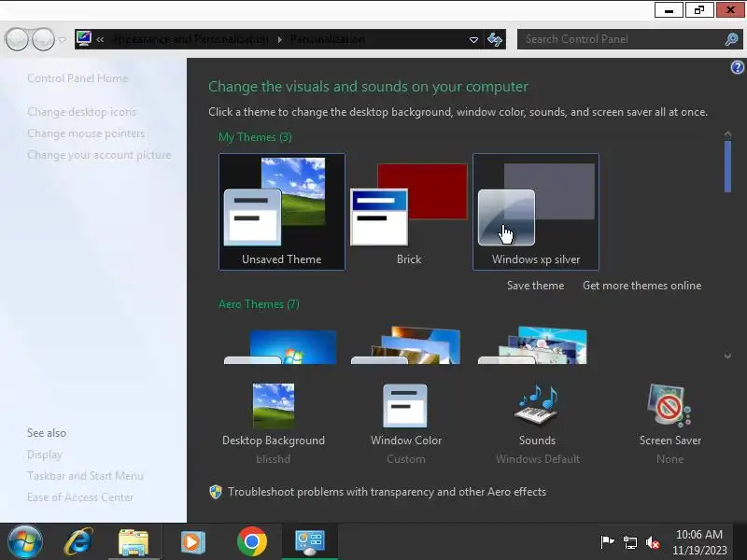Viewport: 747px width, 560px height.
Task: Select the Windows 7 Aero theme thumbnail
Action: tap(282, 346)
